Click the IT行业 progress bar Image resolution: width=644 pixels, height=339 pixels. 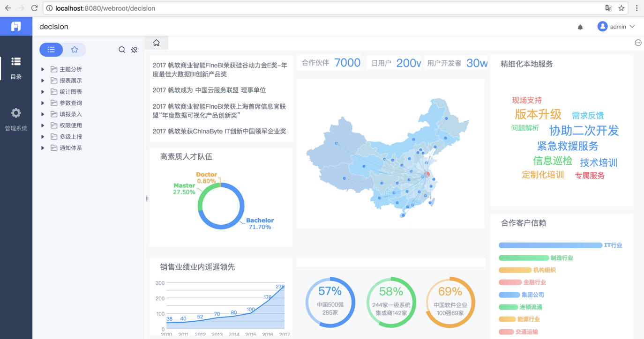[x=550, y=245]
